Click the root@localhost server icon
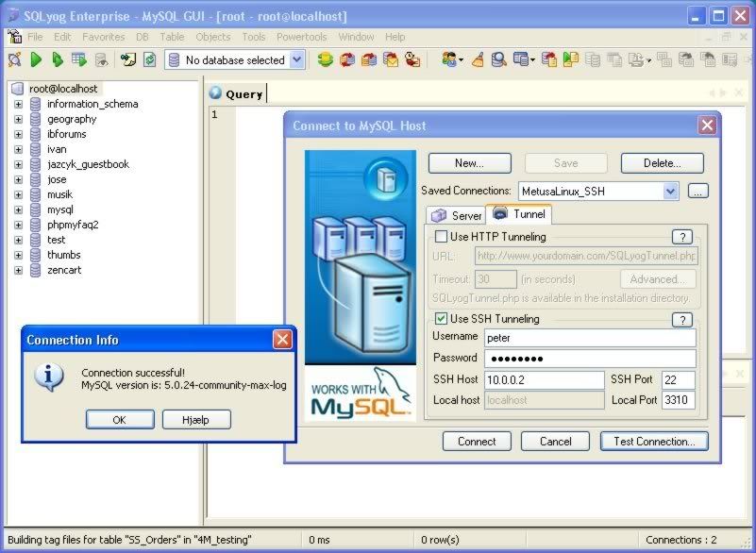Screen dimensions: 756x553 pos(17,88)
